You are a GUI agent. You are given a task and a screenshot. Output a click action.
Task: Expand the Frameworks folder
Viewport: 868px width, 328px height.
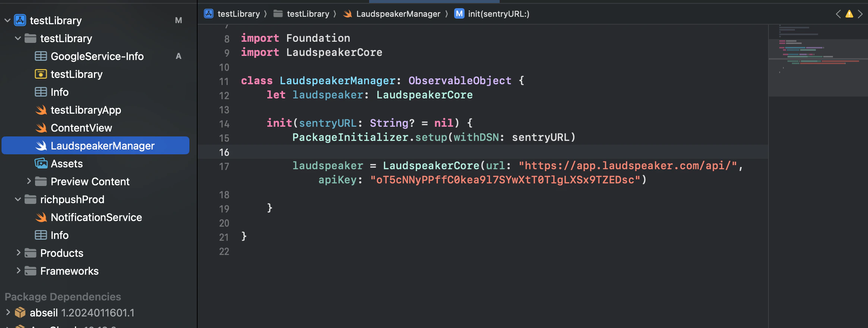[18, 271]
